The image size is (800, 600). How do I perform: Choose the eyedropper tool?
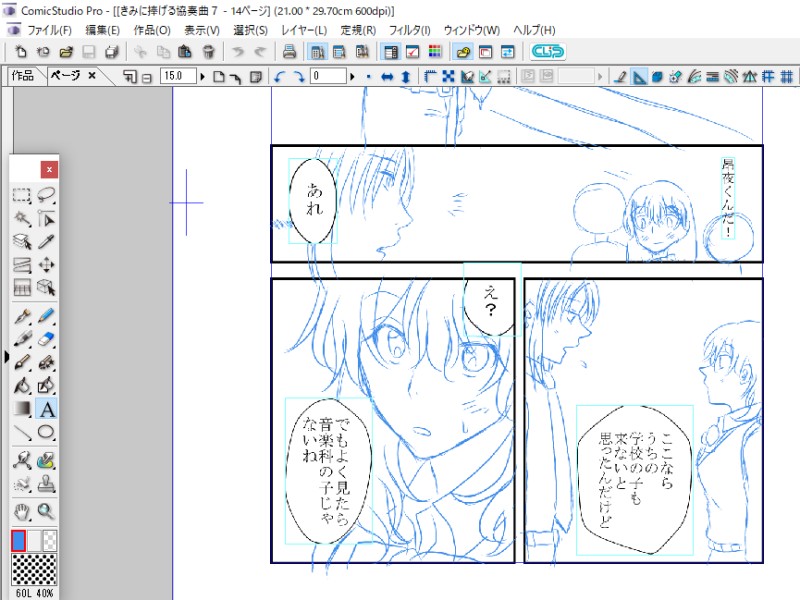[46, 241]
